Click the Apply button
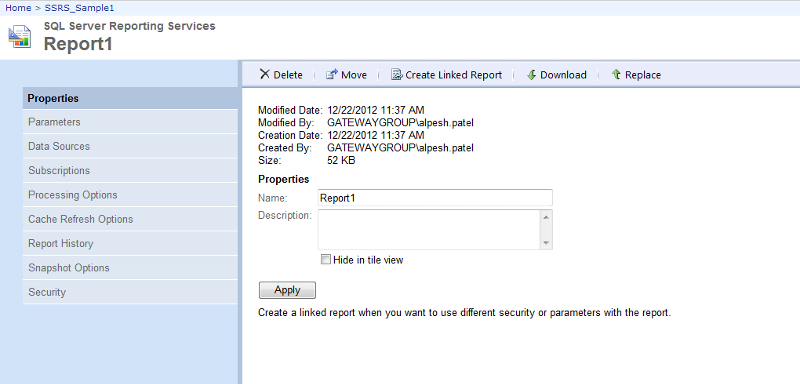 pyautogui.click(x=287, y=290)
